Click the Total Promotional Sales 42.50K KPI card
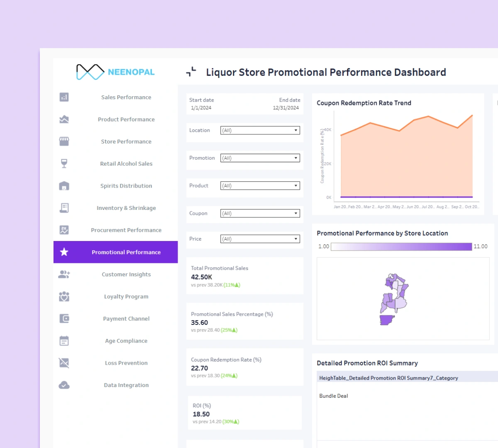 (x=244, y=275)
